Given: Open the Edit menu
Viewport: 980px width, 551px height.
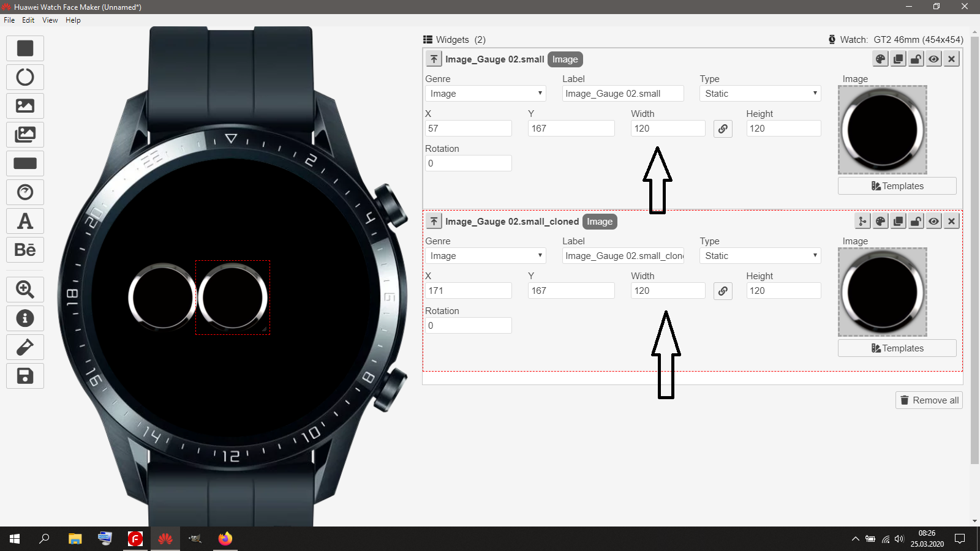Looking at the screenshot, I should [x=28, y=20].
